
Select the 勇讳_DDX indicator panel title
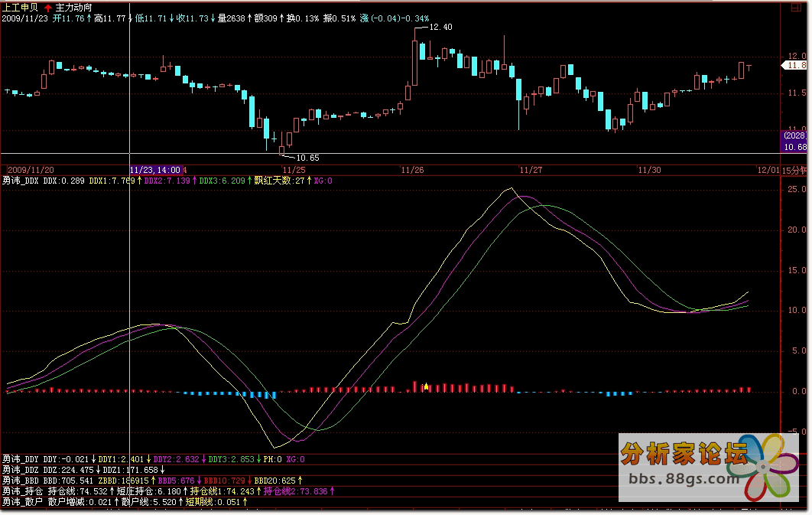pyautogui.click(x=21, y=181)
